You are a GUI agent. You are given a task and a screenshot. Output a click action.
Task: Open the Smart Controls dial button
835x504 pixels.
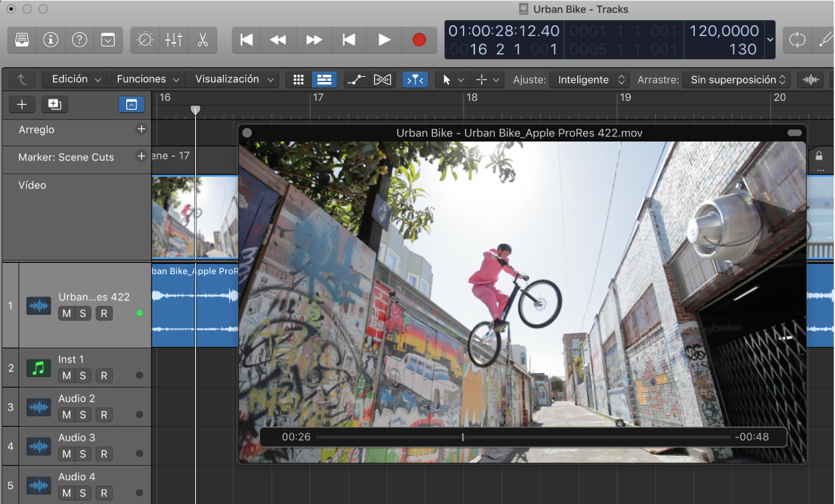point(145,40)
